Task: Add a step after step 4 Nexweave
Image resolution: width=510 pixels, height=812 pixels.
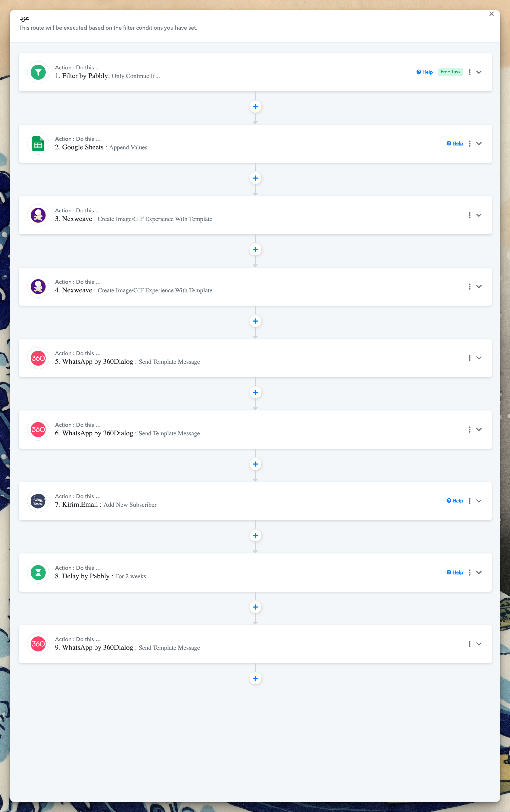Action: [x=255, y=321]
